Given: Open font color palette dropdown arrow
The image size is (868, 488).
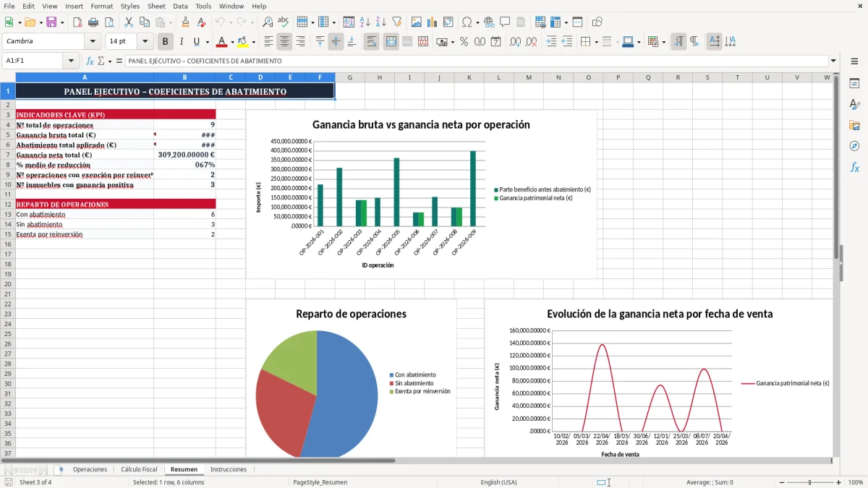Looking at the screenshot, I should pyautogui.click(x=232, y=42).
